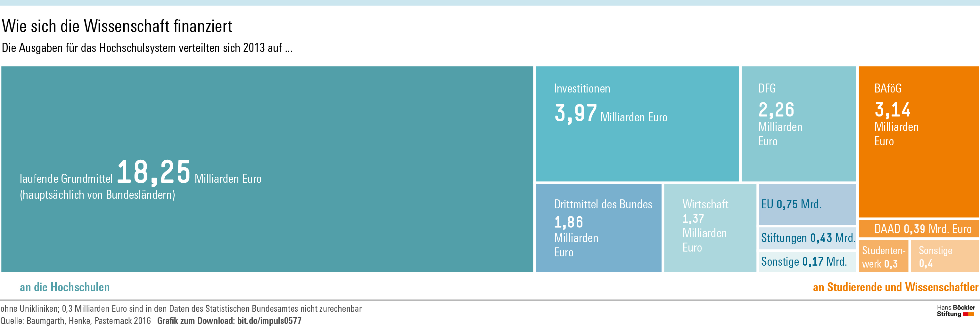980x329 pixels.
Task: Click the source text 'Baumgarth, Henke, Pasternack 2016'
Action: pyautogui.click(x=88, y=321)
